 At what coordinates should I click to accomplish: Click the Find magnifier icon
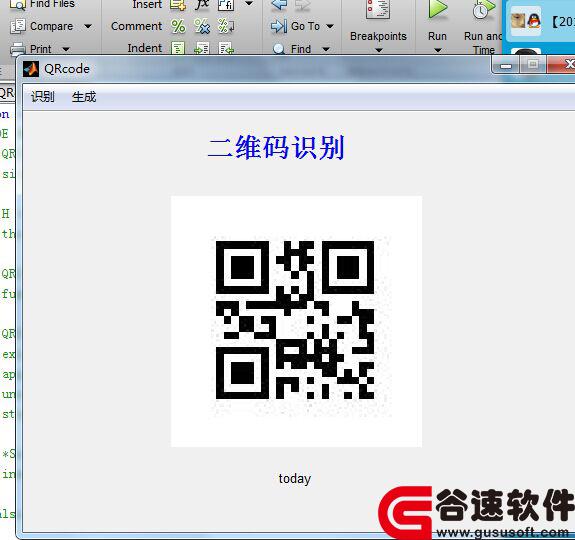[x=279, y=49]
